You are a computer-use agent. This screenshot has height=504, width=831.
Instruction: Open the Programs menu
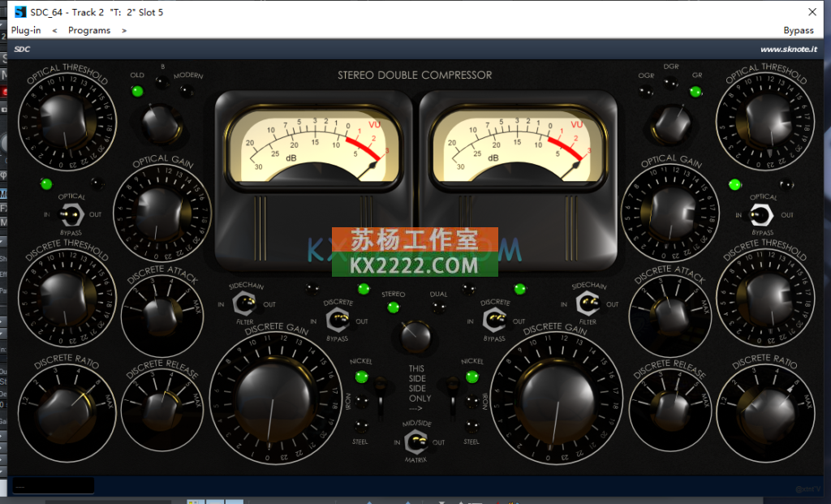[x=89, y=30]
